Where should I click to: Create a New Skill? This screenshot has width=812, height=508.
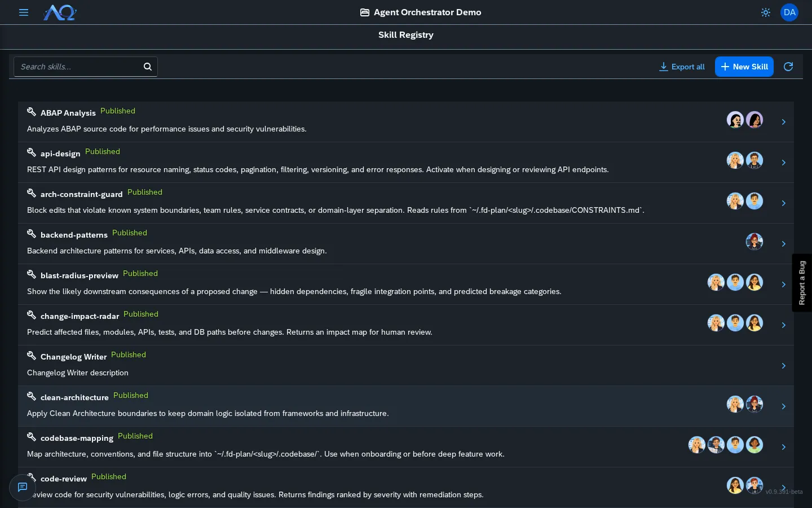click(744, 67)
